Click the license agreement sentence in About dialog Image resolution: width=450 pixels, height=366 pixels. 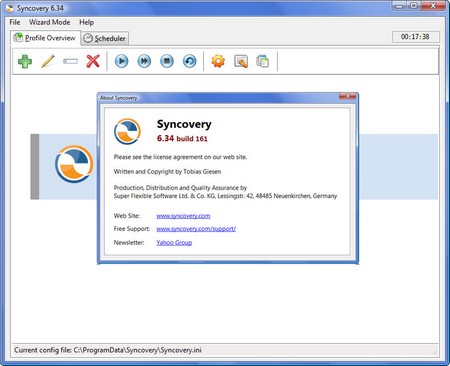(180, 157)
